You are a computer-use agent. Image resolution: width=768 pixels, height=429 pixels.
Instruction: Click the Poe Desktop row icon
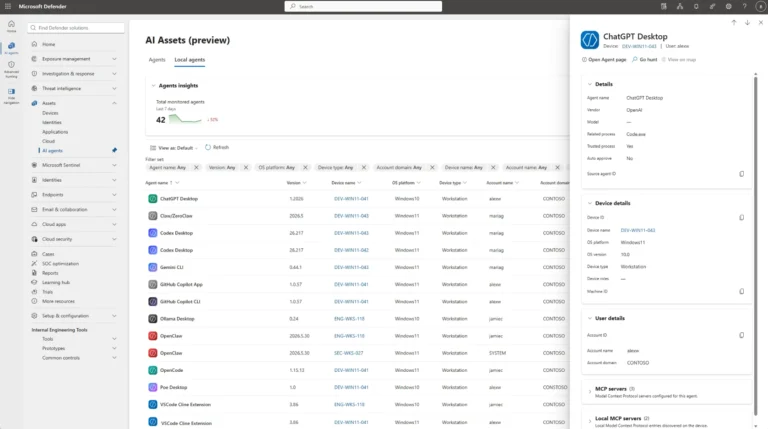click(x=153, y=387)
